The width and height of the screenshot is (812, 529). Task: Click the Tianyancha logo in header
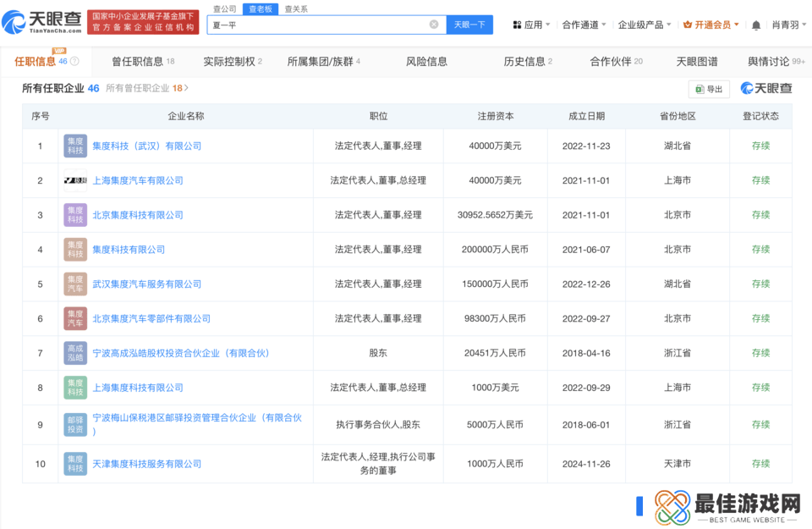43,22
